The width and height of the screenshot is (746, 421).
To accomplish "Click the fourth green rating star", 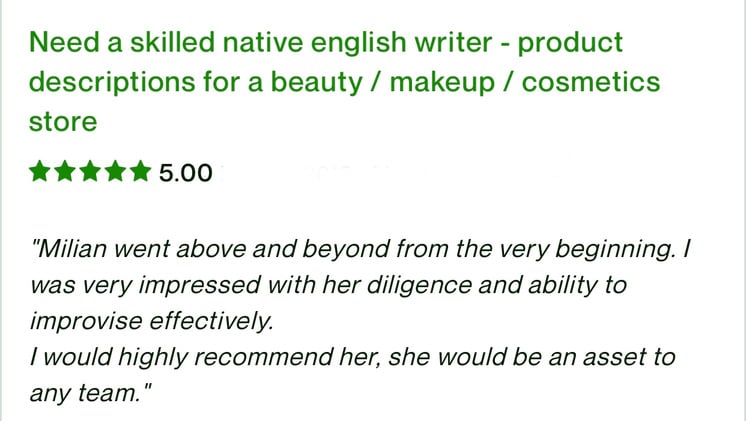I will pos(115,172).
